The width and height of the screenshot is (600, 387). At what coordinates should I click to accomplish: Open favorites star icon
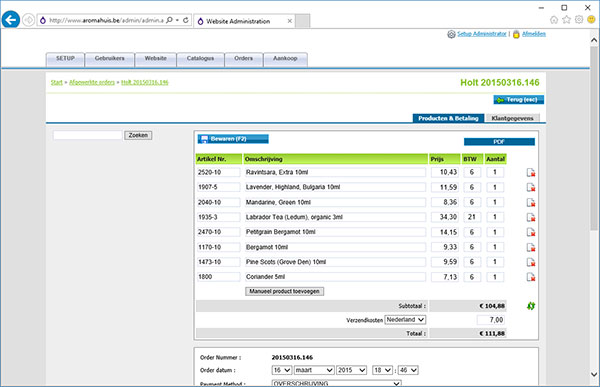pyautogui.click(x=566, y=20)
